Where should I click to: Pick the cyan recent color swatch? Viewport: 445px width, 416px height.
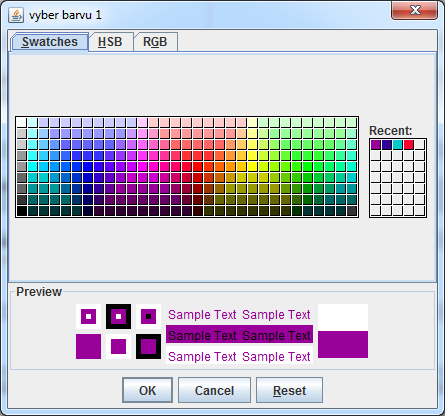(x=398, y=145)
